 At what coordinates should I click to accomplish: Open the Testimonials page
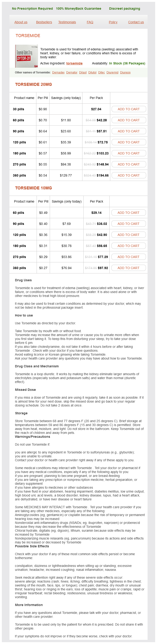(x=67, y=22)
